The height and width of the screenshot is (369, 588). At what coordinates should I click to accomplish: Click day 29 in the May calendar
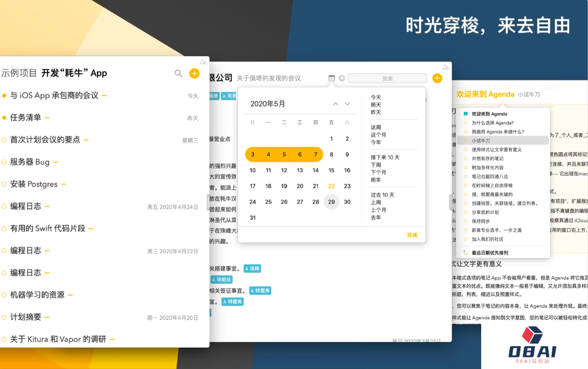click(x=331, y=202)
